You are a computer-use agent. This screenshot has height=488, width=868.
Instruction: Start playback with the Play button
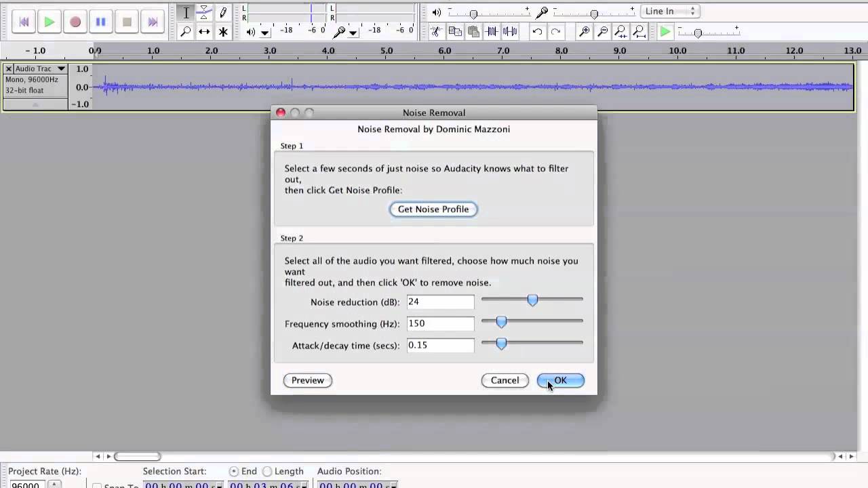(50, 22)
